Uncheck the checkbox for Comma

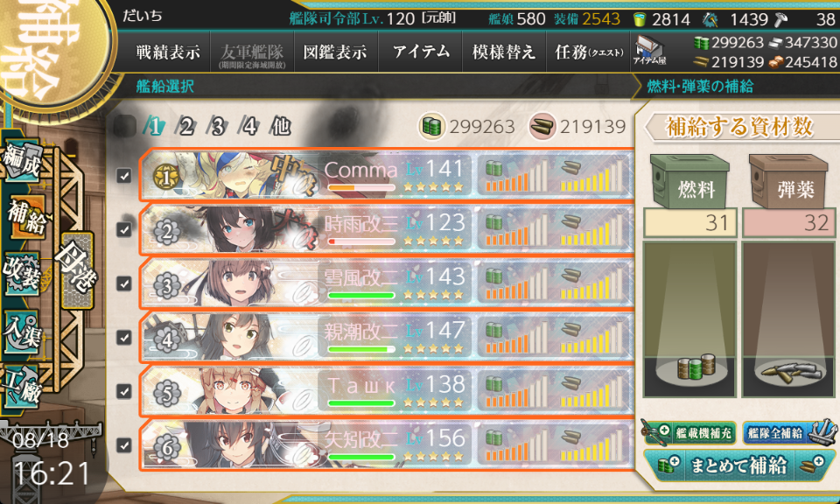click(x=124, y=175)
